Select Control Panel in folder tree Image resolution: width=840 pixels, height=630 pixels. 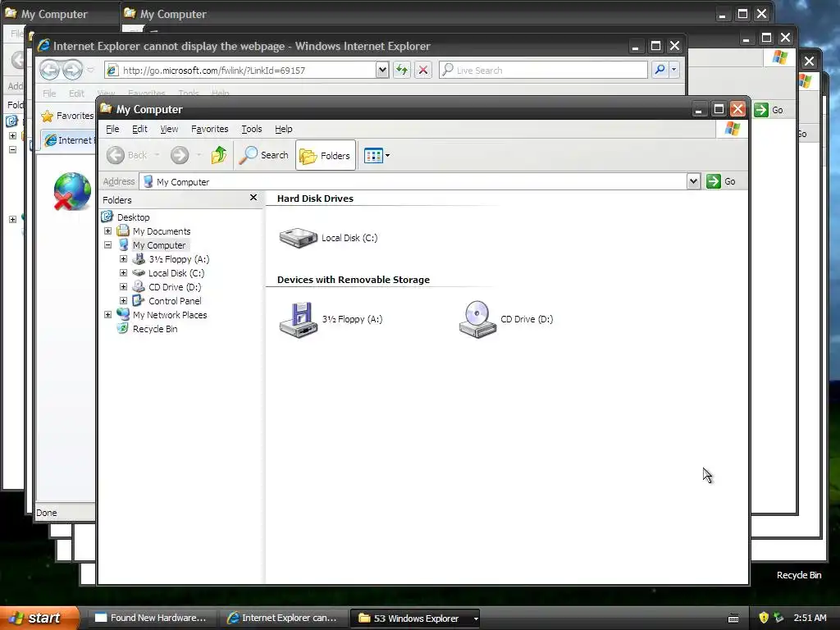pos(175,301)
